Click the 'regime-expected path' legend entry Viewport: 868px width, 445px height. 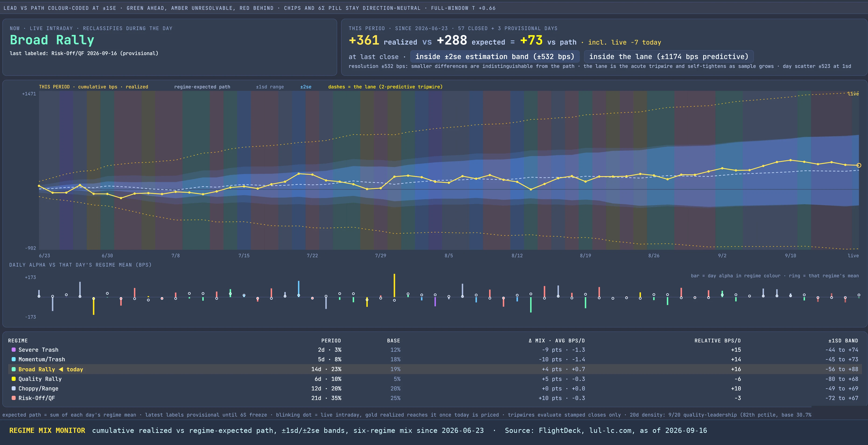[202, 87]
